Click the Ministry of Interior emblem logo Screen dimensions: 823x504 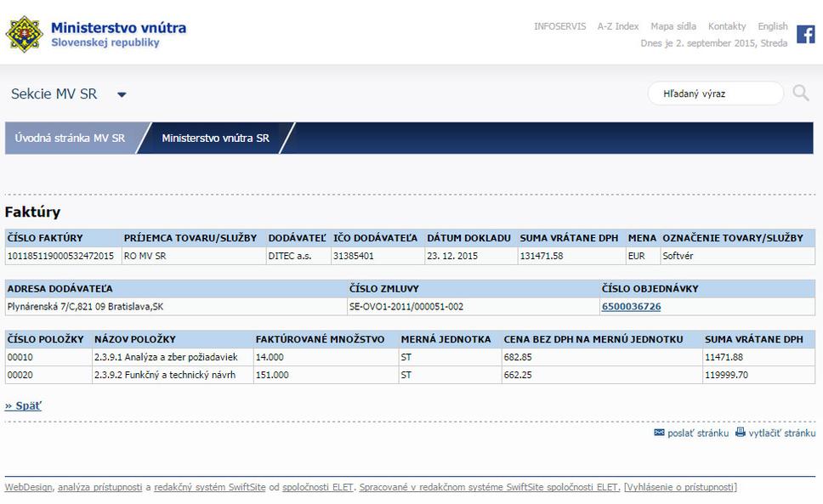click(x=24, y=34)
